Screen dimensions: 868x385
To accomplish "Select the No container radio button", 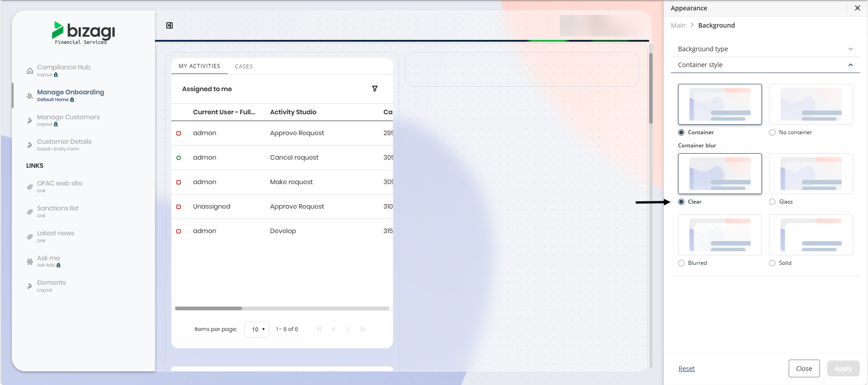I will [772, 132].
